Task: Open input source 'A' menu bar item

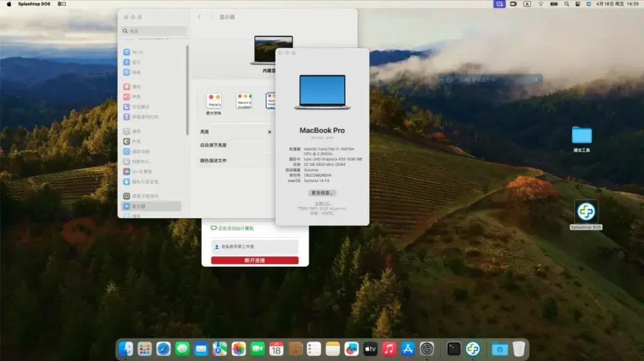Action: click(x=527, y=4)
